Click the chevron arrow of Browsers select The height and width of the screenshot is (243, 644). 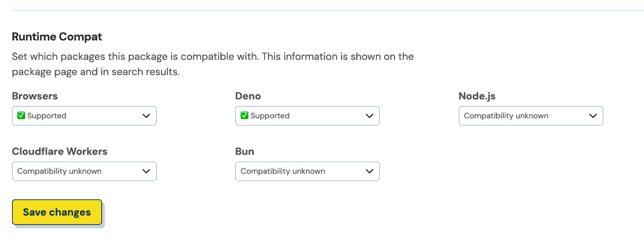[146, 116]
